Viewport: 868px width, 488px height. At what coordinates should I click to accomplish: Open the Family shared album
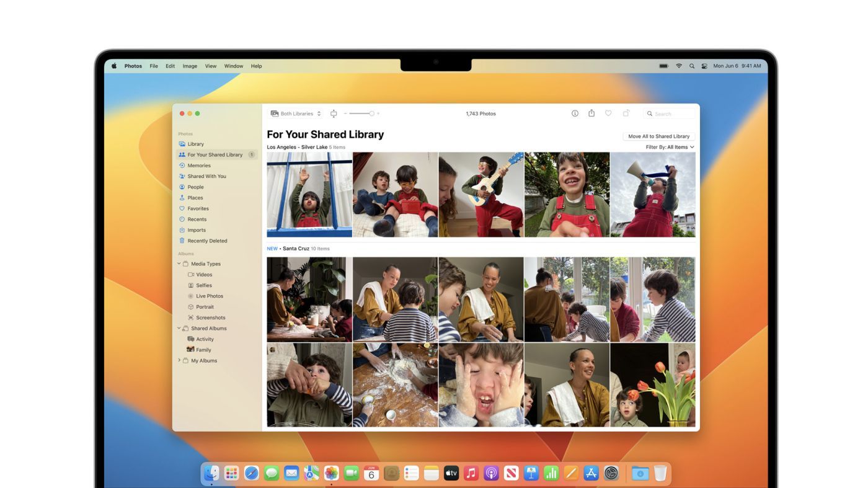pyautogui.click(x=217, y=350)
